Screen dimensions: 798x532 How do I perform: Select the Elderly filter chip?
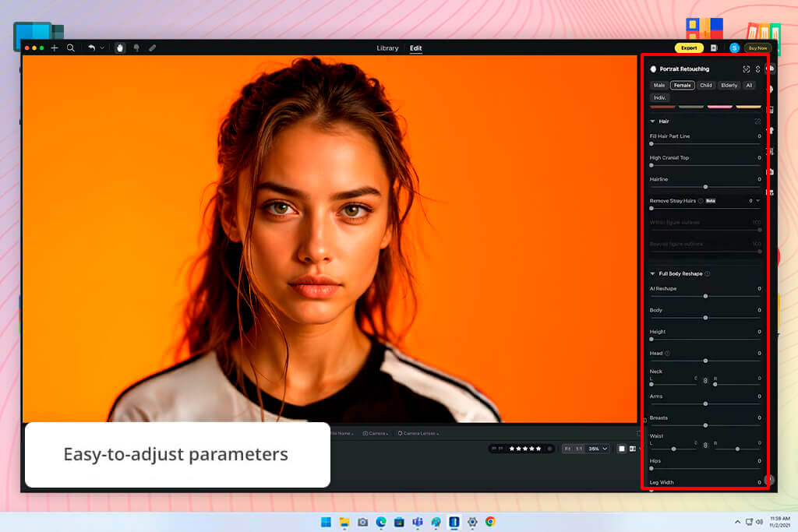click(x=729, y=86)
